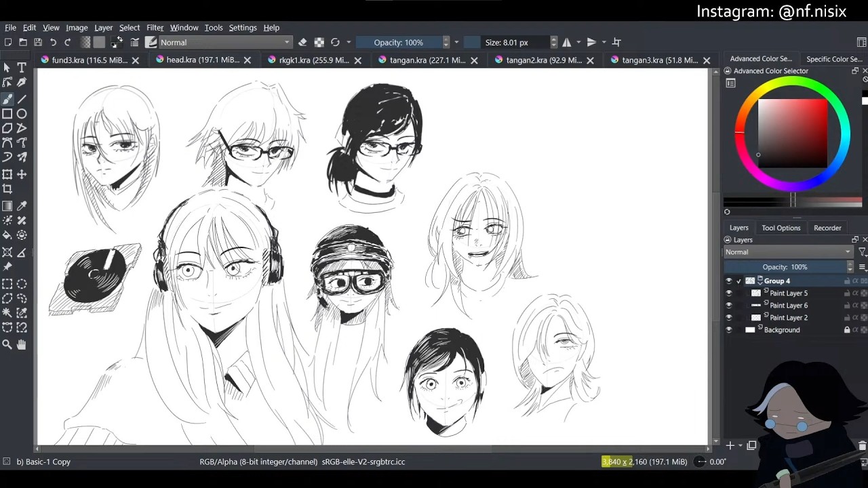This screenshot has height=488, width=868.
Task: Open the Settings menu
Action: point(243,28)
